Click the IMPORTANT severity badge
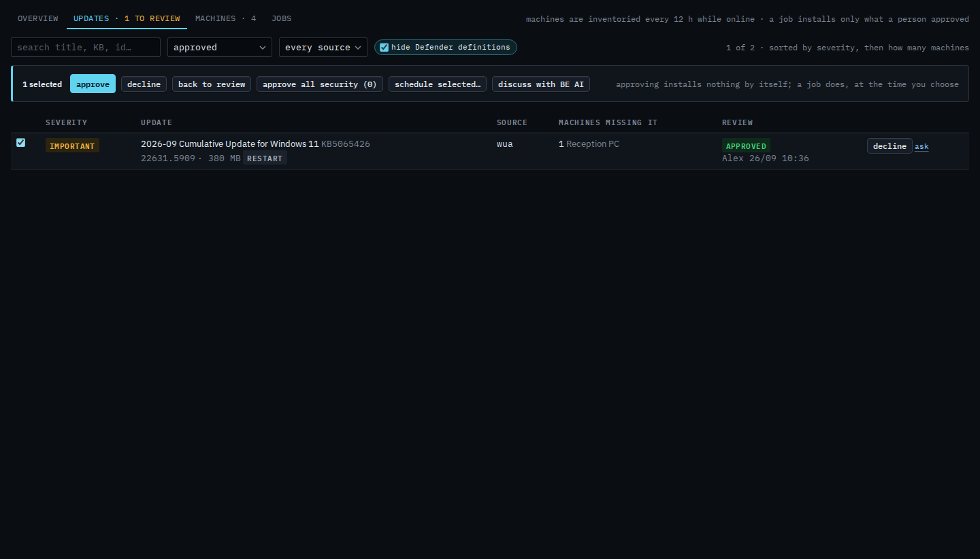Screen dimensions: 980x559 72,146
